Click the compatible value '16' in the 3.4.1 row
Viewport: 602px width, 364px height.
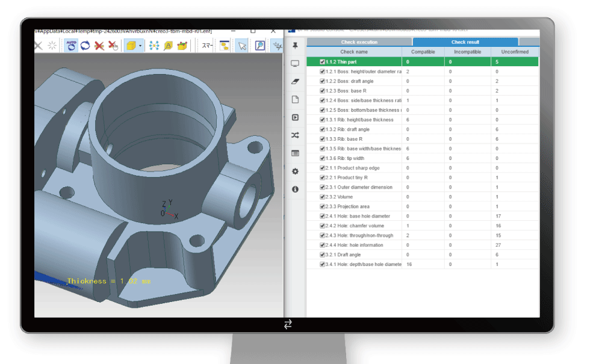pos(409,264)
